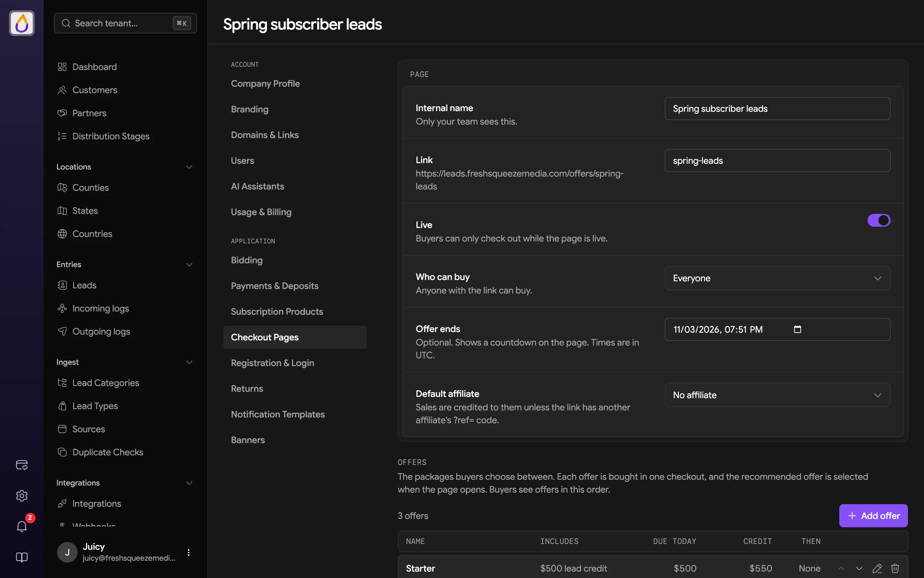This screenshot has width=924, height=578.
Task: Open Customers in sidebar
Action: pos(125,90)
